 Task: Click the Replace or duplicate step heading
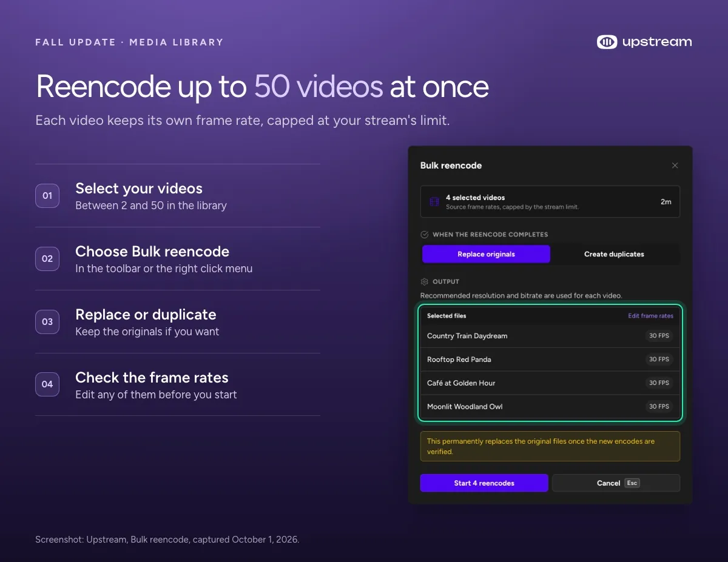coord(146,315)
